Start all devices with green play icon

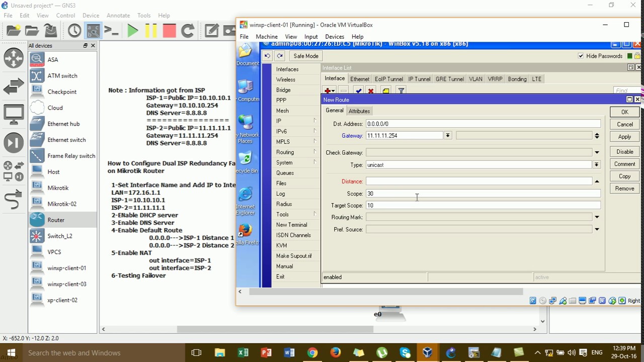click(133, 31)
